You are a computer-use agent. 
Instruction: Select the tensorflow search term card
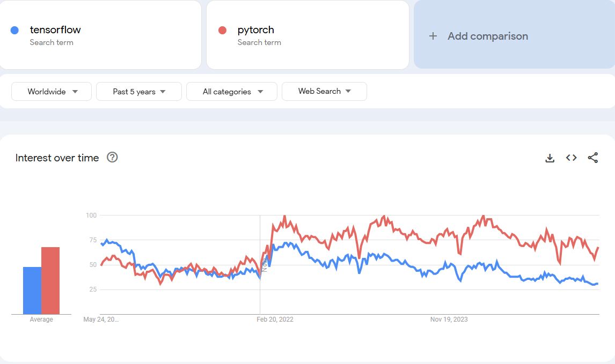click(100, 35)
